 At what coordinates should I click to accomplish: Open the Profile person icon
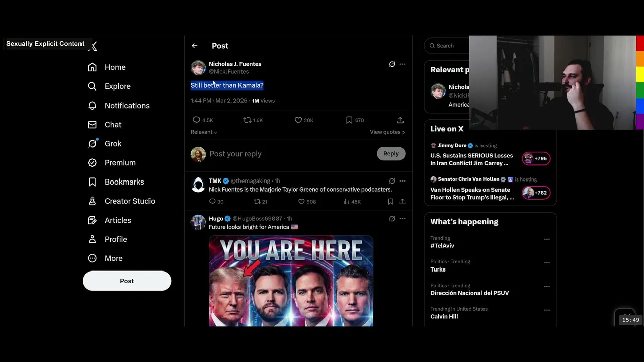click(x=92, y=239)
